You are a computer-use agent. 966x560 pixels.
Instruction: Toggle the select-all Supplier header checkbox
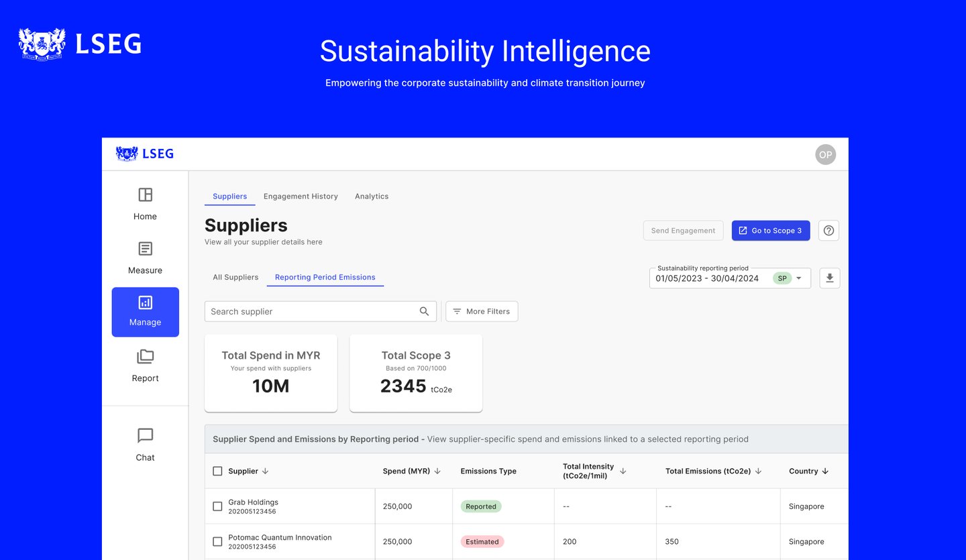[217, 471]
